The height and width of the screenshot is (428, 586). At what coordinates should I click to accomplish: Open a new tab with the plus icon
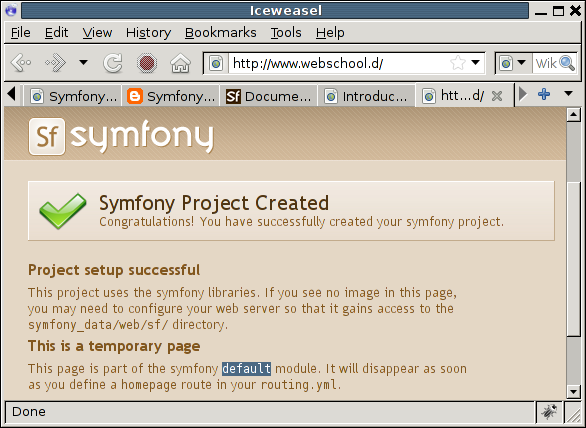[x=544, y=94]
